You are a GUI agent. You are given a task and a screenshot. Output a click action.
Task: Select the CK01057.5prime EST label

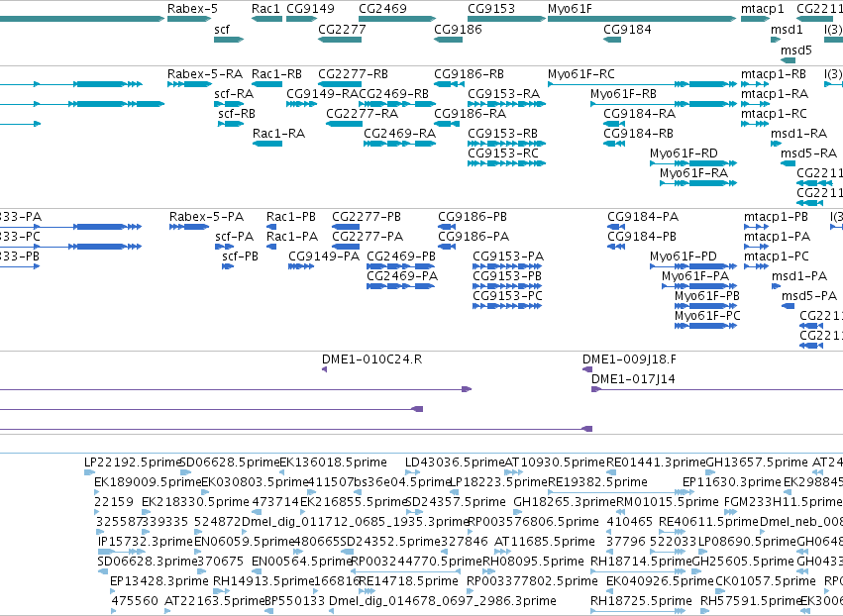point(766,581)
